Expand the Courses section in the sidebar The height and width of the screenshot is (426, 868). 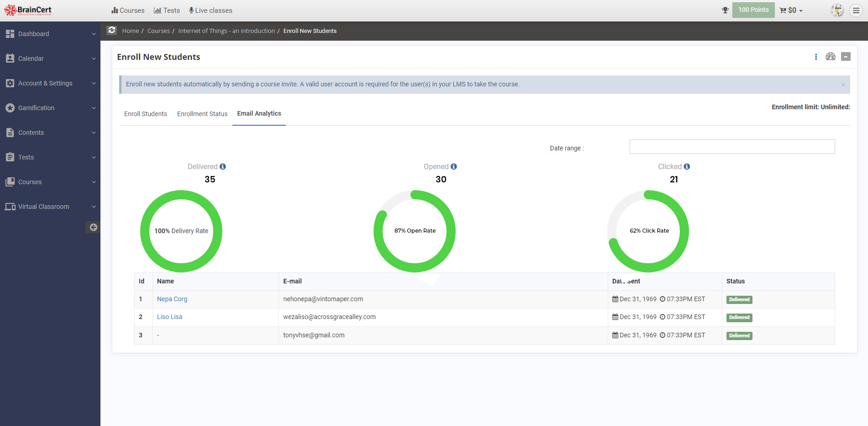tap(29, 181)
